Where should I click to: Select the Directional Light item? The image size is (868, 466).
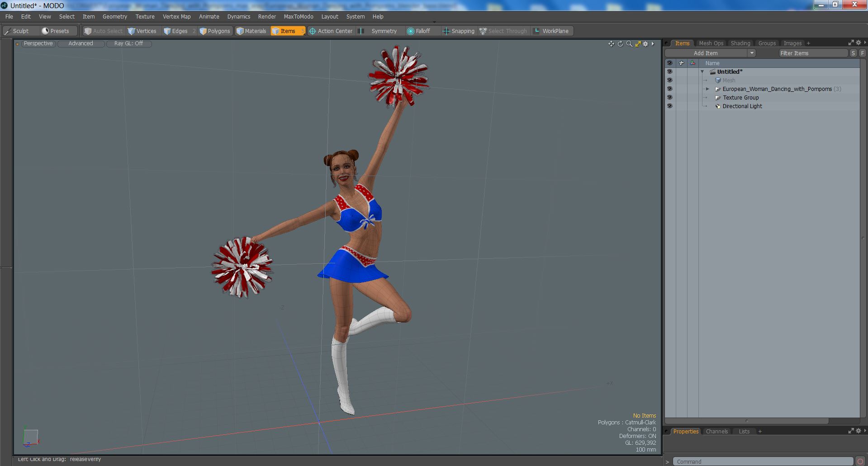[x=742, y=106]
